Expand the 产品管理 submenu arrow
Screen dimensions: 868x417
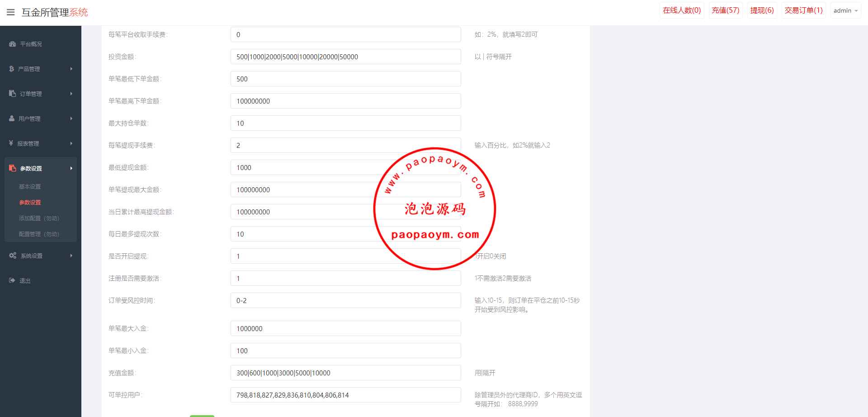click(71, 69)
